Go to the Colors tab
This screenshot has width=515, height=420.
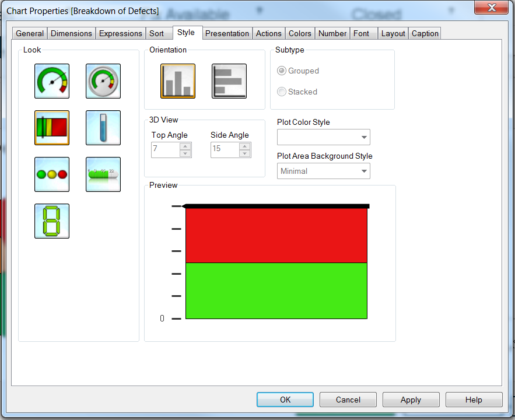[300, 33]
